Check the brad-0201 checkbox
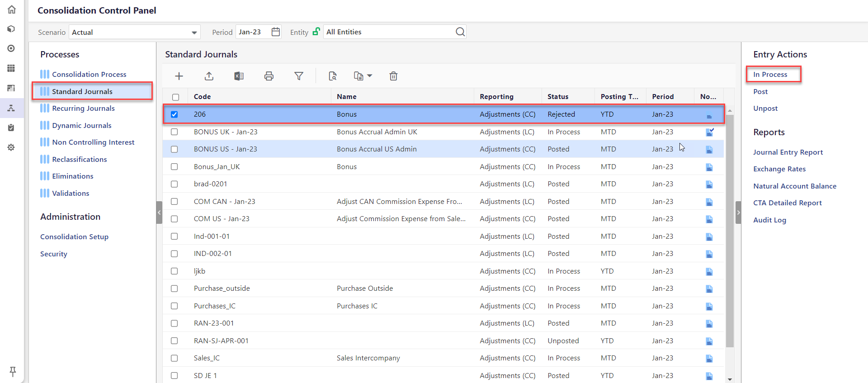The height and width of the screenshot is (383, 868). pyautogui.click(x=174, y=184)
